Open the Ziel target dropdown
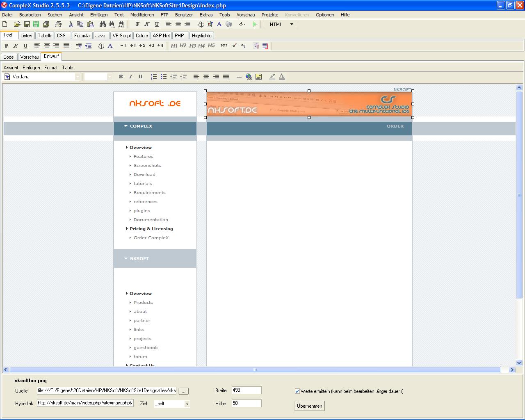Image resolution: width=525 pixels, height=420 pixels. click(187, 404)
